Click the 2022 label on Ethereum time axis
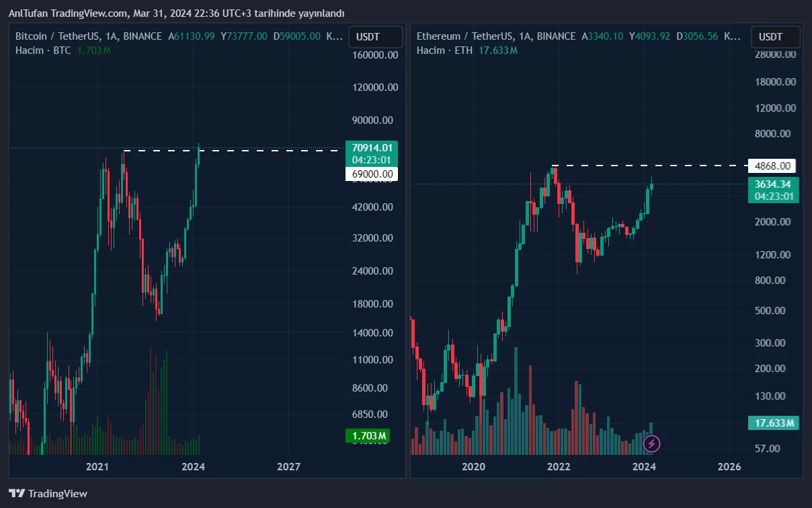 point(559,466)
